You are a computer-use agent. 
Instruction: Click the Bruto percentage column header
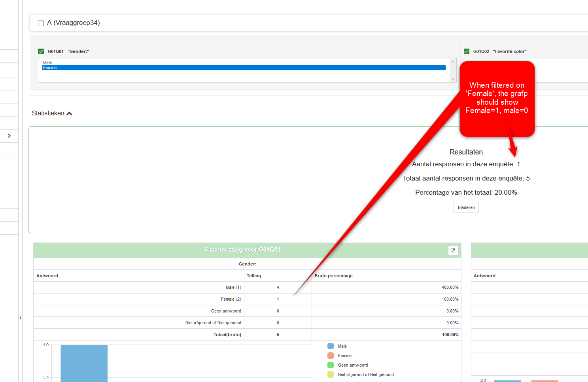(x=333, y=276)
